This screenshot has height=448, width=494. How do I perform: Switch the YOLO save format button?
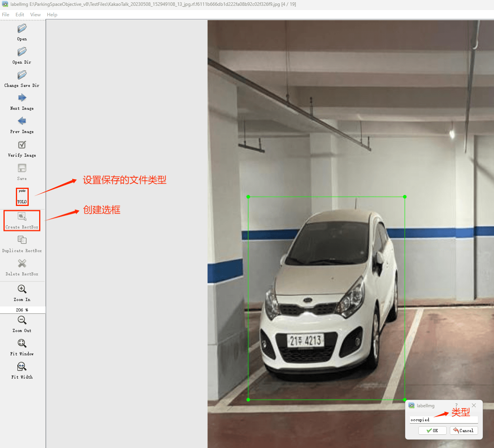tap(22, 197)
